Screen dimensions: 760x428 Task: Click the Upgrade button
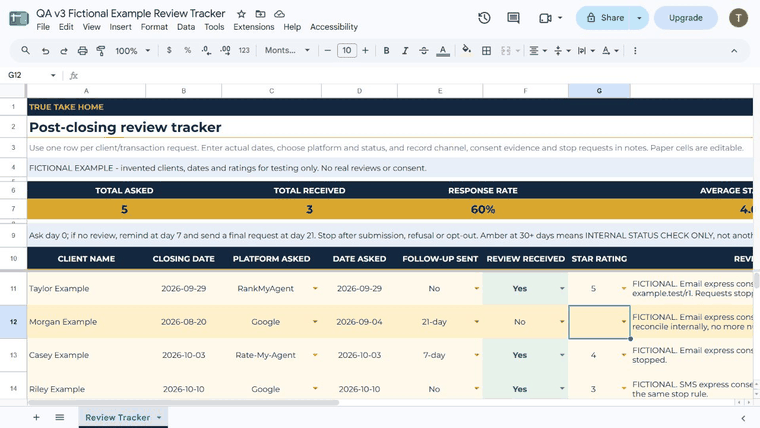tap(686, 18)
